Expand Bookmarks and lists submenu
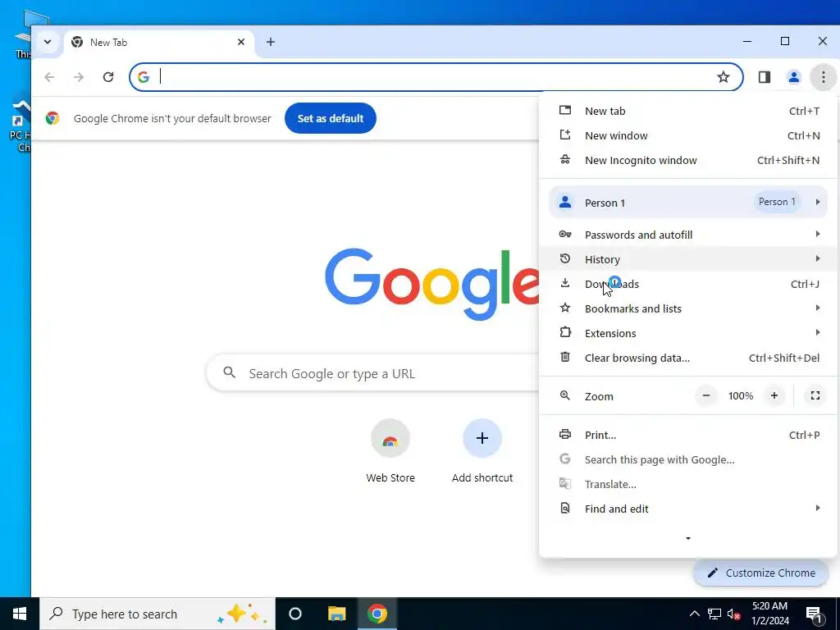Image resolution: width=840 pixels, height=630 pixels. click(x=688, y=308)
